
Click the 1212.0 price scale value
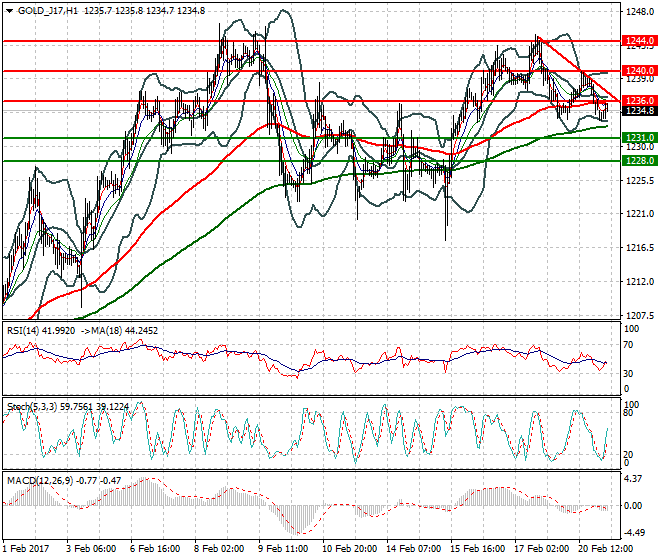(640, 281)
